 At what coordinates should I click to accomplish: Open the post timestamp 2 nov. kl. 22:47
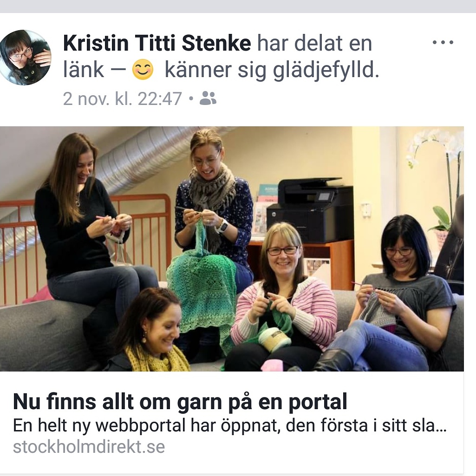(x=122, y=98)
